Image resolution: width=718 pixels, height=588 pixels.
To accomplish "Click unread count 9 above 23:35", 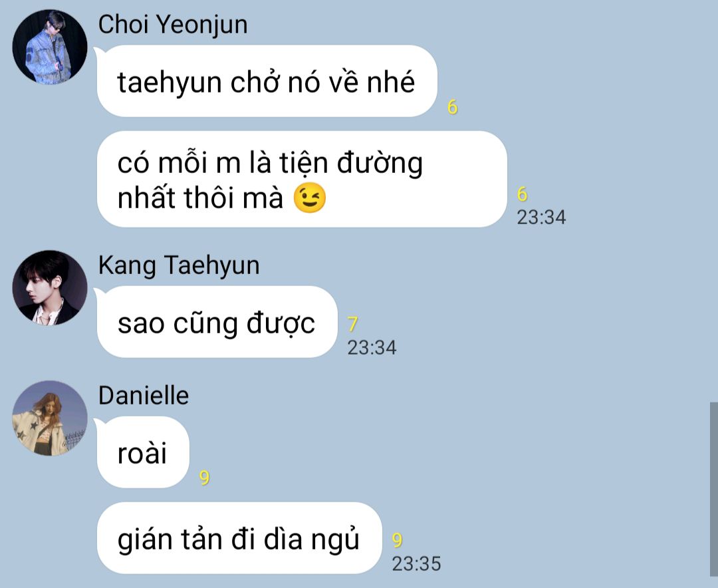I will [x=398, y=540].
